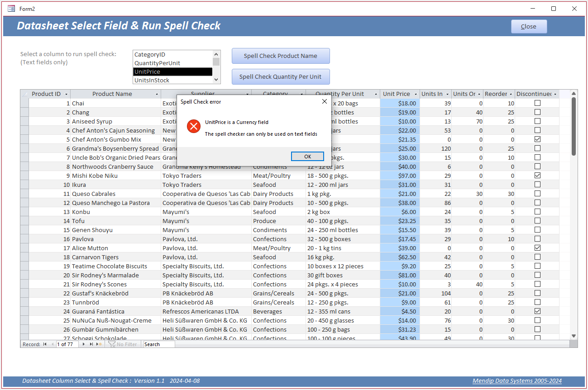Select the Tokyo Traders supplier for Ikura
The image size is (588, 390).
click(x=206, y=185)
